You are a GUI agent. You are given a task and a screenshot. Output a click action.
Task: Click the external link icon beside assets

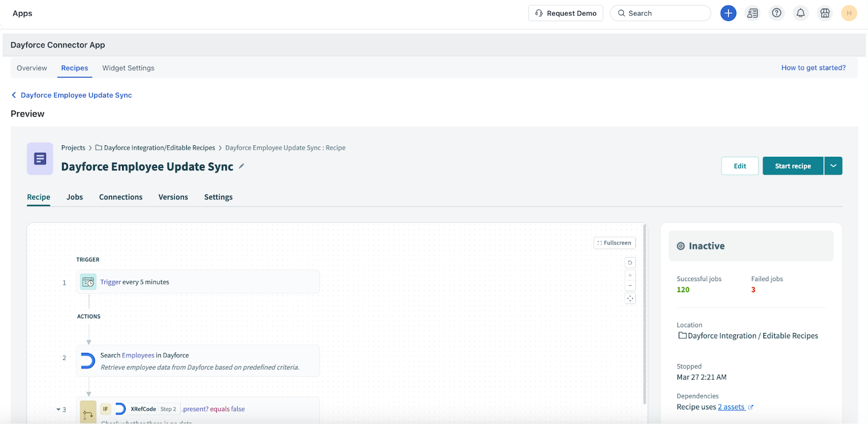pyautogui.click(x=751, y=407)
